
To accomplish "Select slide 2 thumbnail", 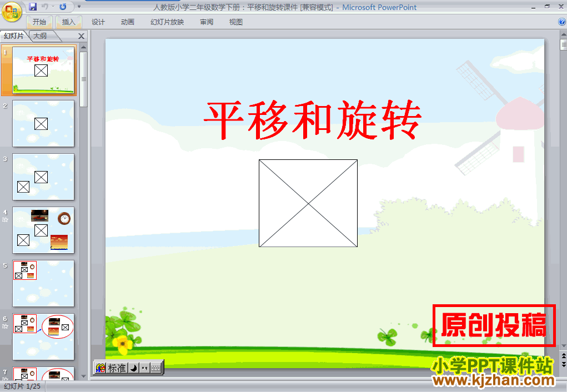I will 43,124.
